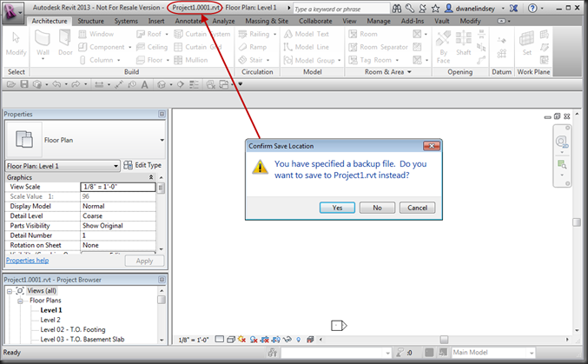Select the Ramp tool

(x=253, y=47)
